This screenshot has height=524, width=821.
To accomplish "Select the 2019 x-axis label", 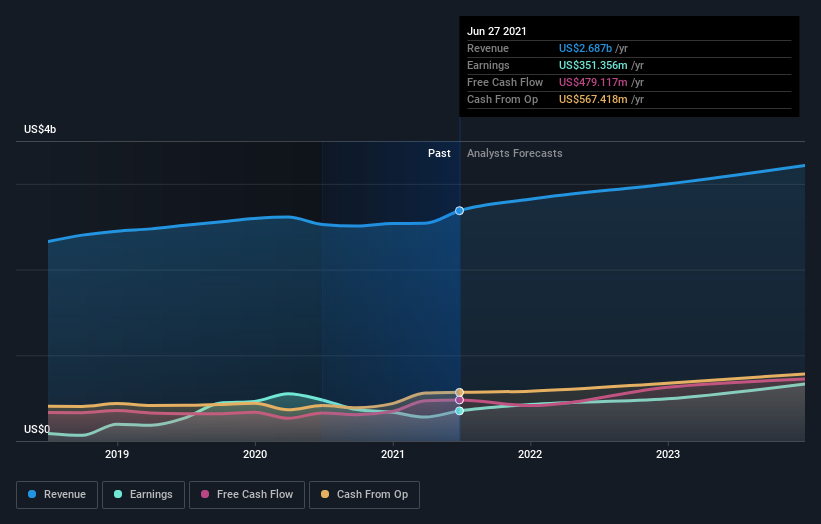I will 117,454.
